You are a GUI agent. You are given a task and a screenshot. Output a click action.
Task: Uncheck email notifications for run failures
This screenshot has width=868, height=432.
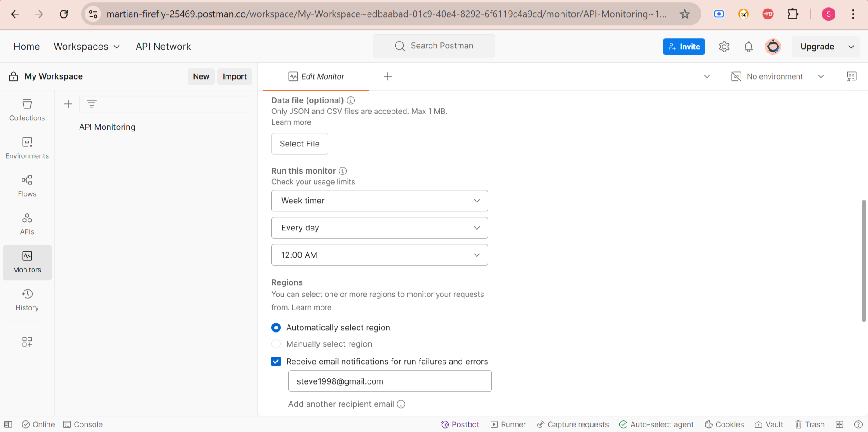pos(276,362)
